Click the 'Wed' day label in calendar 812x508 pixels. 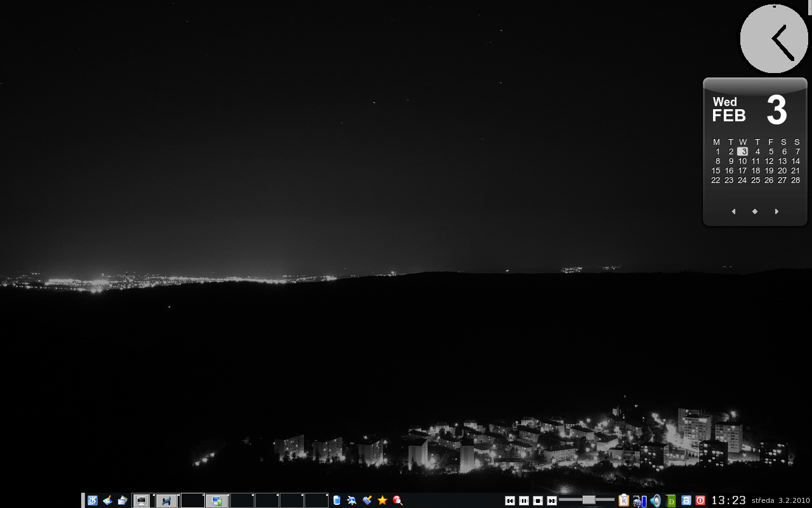point(725,102)
